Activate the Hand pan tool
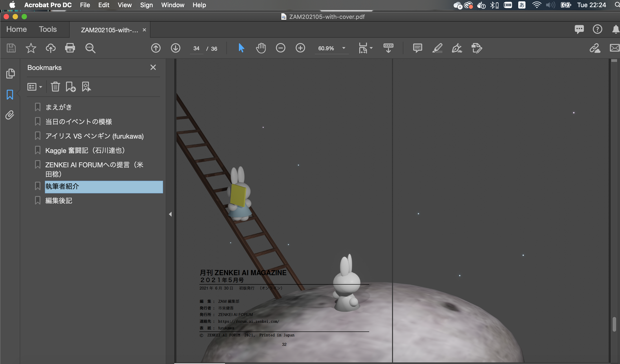 (261, 48)
